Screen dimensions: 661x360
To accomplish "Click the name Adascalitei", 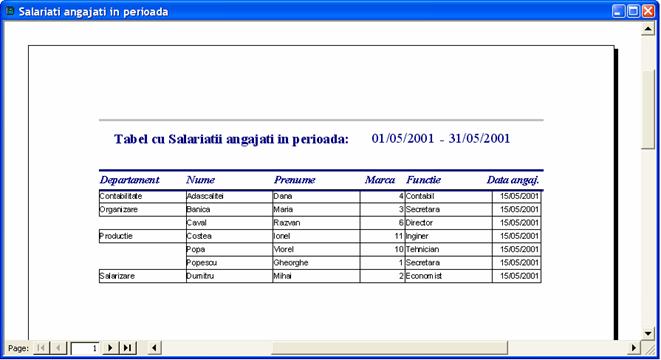I will point(205,196).
